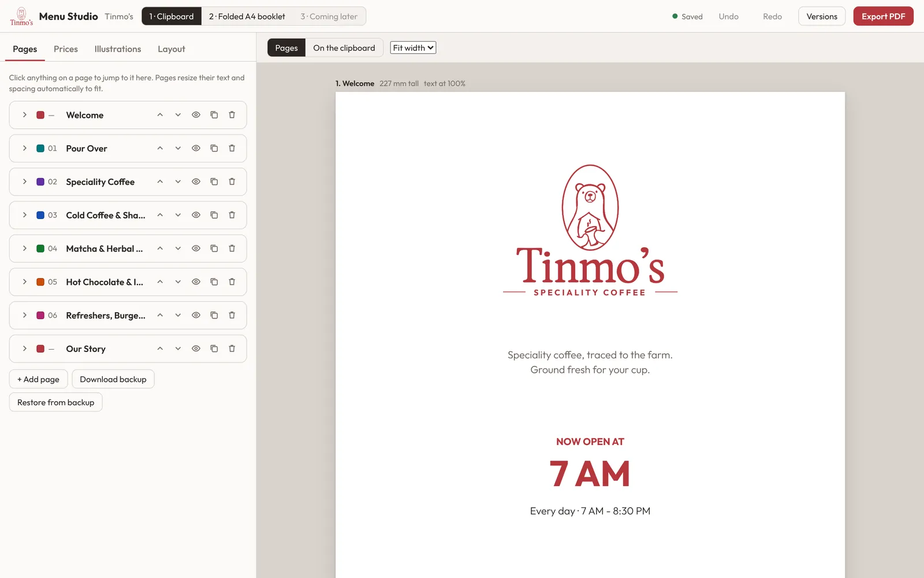This screenshot has width=924, height=578.
Task: Move Refreshers page down
Action: point(178,315)
